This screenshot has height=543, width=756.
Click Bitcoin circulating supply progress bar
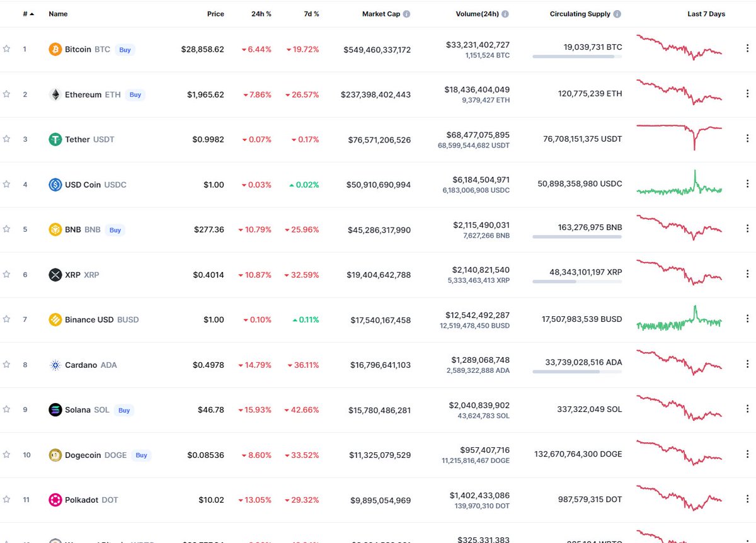pyautogui.click(x=577, y=57)
